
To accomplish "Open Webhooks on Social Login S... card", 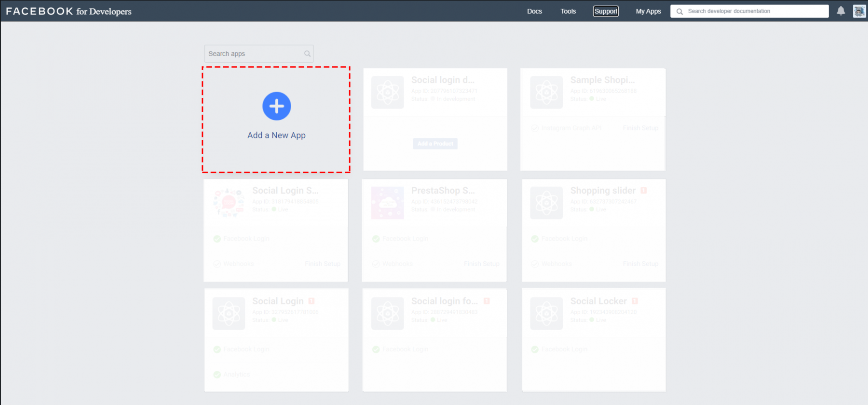I will [238, 264].
